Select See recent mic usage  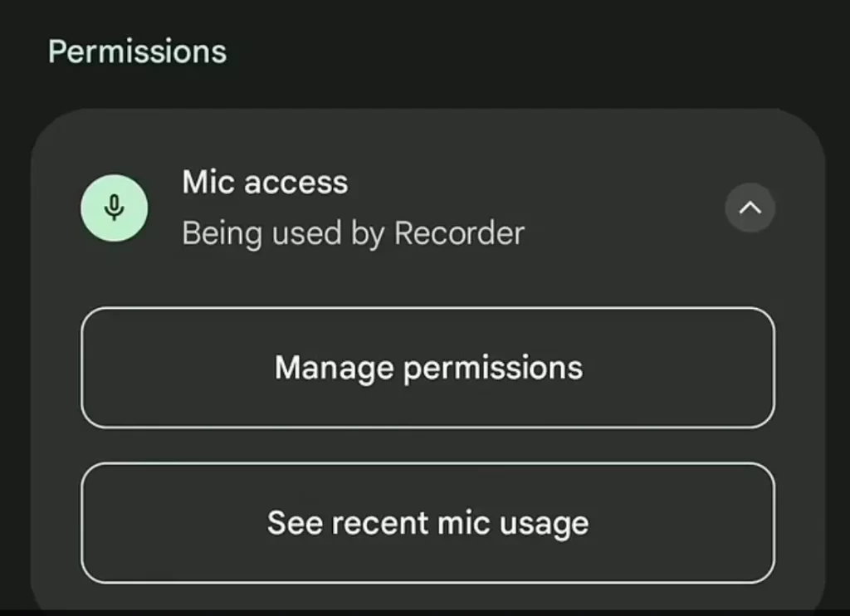point(428,523)
